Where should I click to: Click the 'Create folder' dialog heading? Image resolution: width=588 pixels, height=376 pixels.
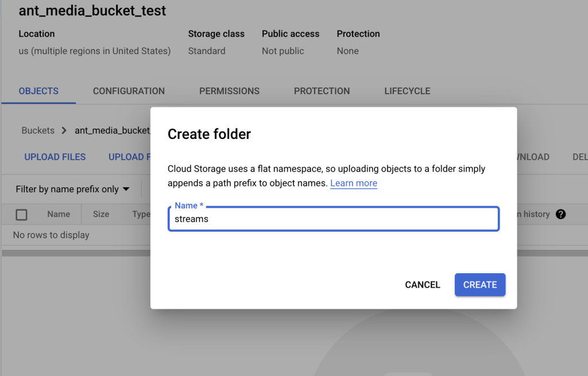(x=209, y=134)
